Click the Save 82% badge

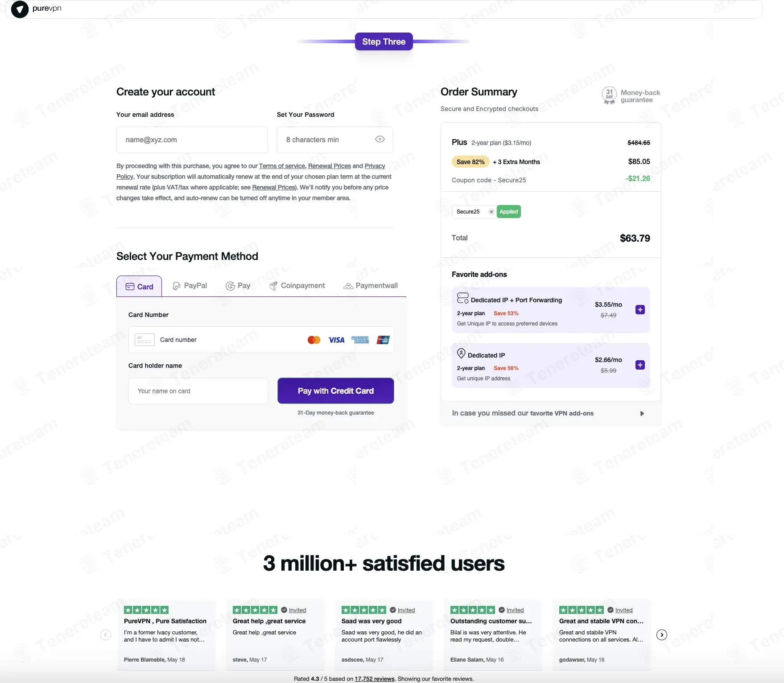(x=470, y=162)
